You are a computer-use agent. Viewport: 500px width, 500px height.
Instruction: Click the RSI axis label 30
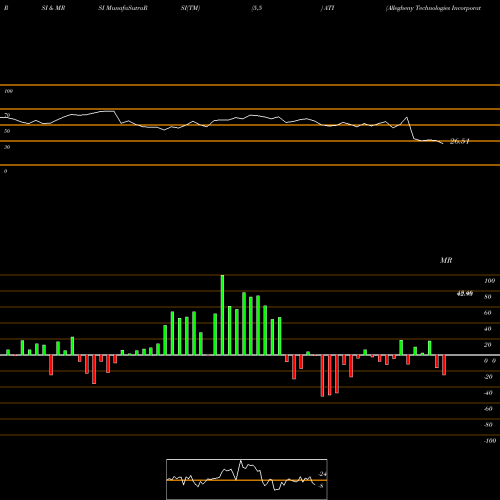pos(7,147)
